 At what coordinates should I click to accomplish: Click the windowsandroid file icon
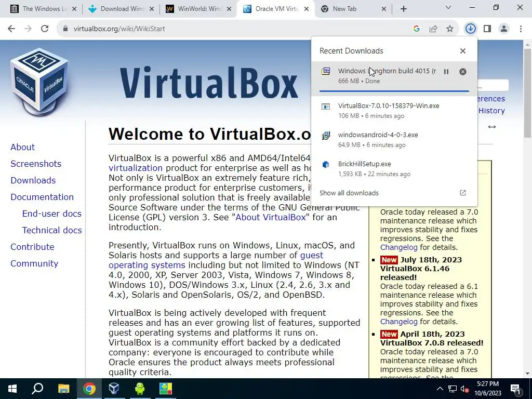(x=326, y=136)
